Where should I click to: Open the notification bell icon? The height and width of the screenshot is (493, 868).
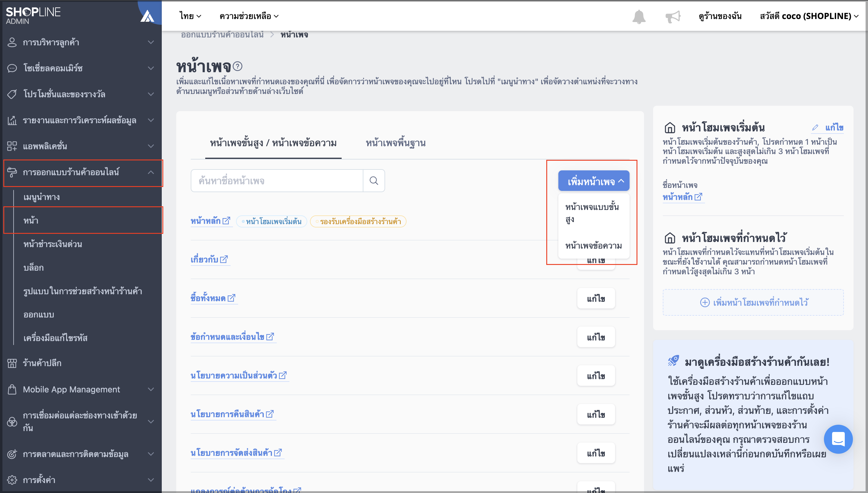pos(639,16)
